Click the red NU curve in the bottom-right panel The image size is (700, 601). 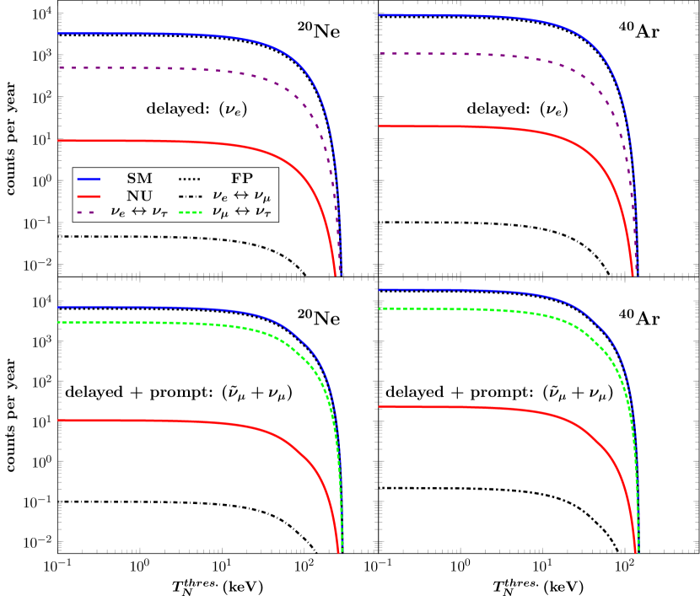click(x=489, y=409)
